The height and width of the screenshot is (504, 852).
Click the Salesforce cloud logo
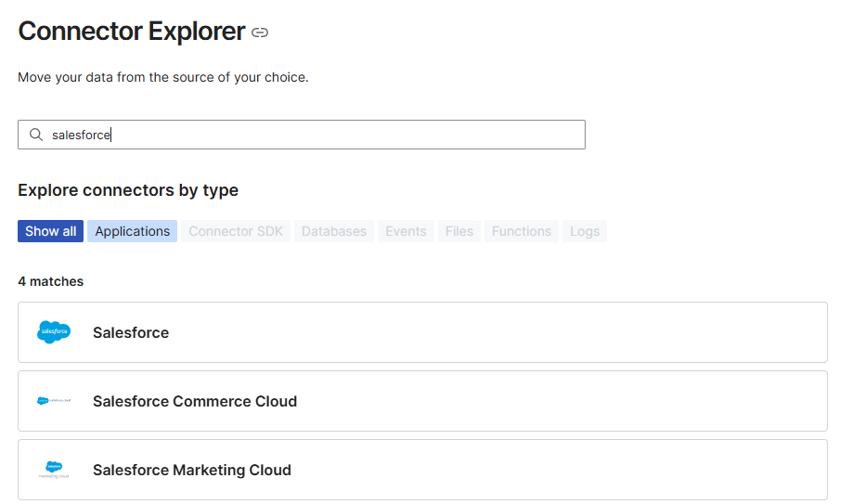(54, 332)
